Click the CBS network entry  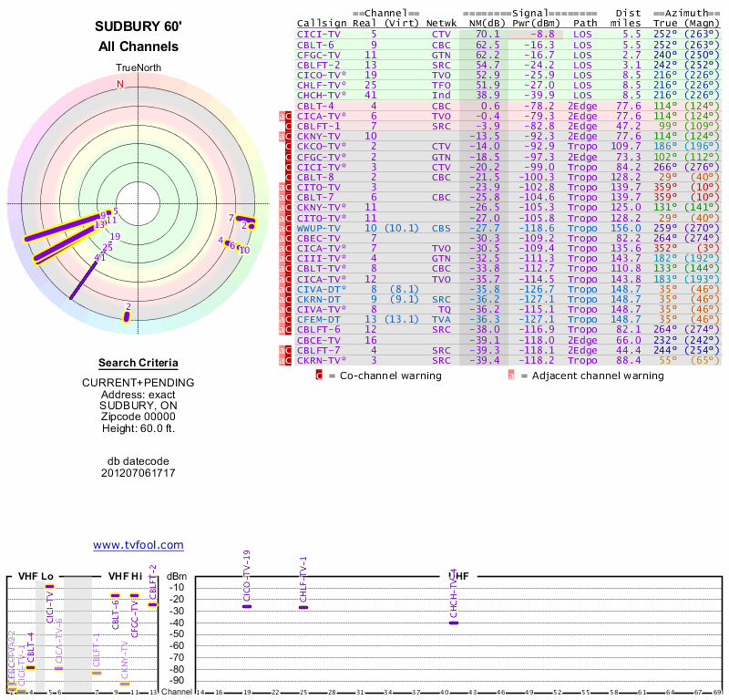441,229
